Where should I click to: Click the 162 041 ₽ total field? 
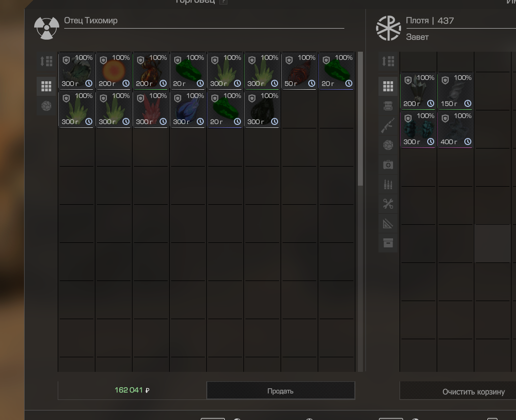pyautogui.click(x=132, y=390)
